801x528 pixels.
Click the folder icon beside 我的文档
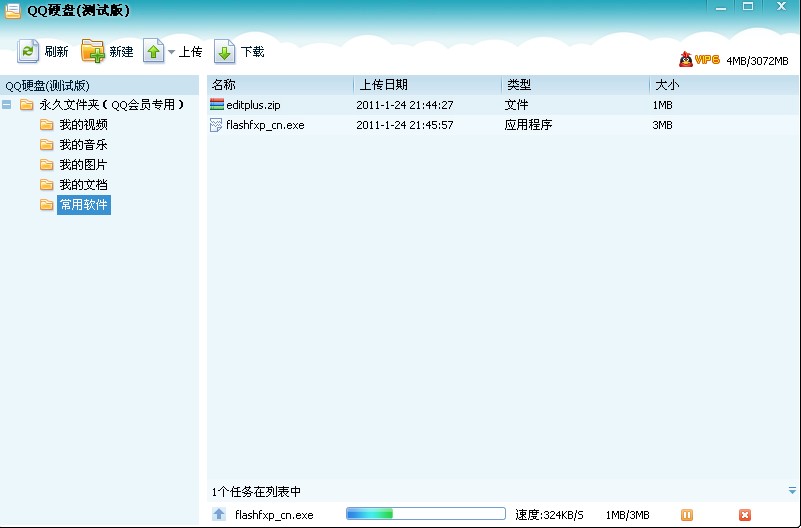(x=46, y=184)
